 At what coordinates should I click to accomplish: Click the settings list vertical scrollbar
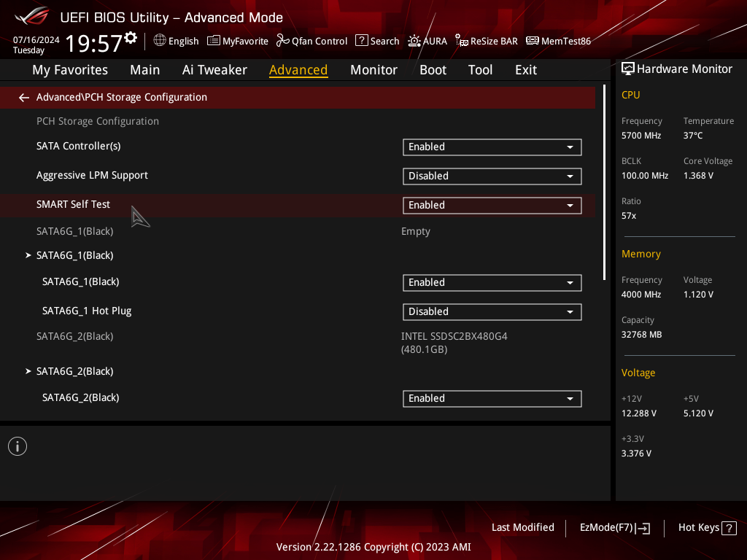[604, 182]
